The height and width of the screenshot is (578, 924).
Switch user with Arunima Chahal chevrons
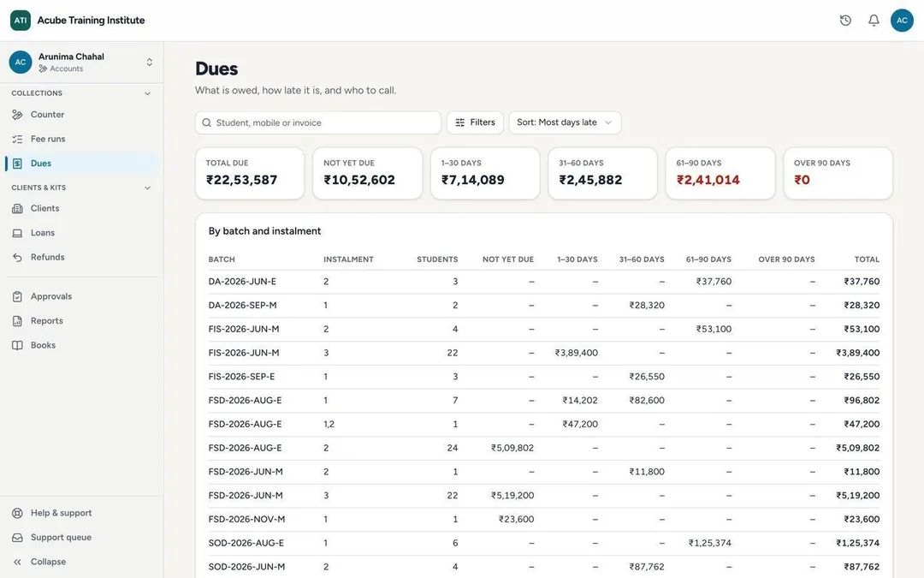[x=149, y=62]
